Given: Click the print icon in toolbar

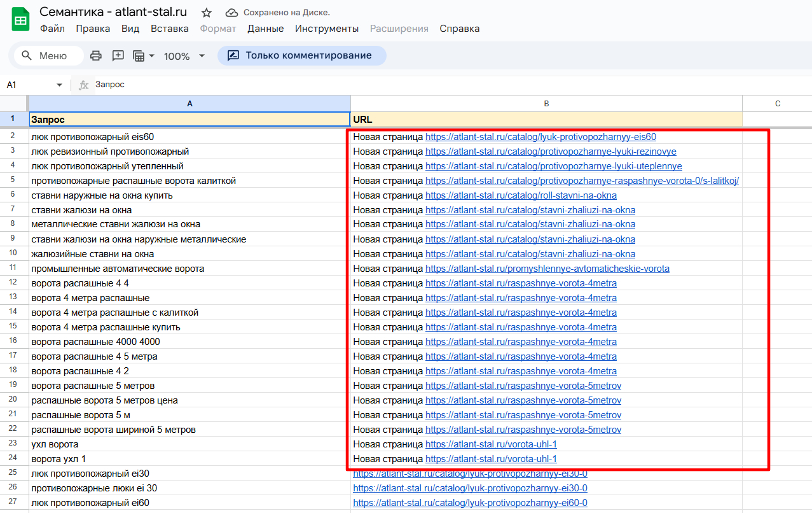Looking at the screenshot, I should point(96,56).
